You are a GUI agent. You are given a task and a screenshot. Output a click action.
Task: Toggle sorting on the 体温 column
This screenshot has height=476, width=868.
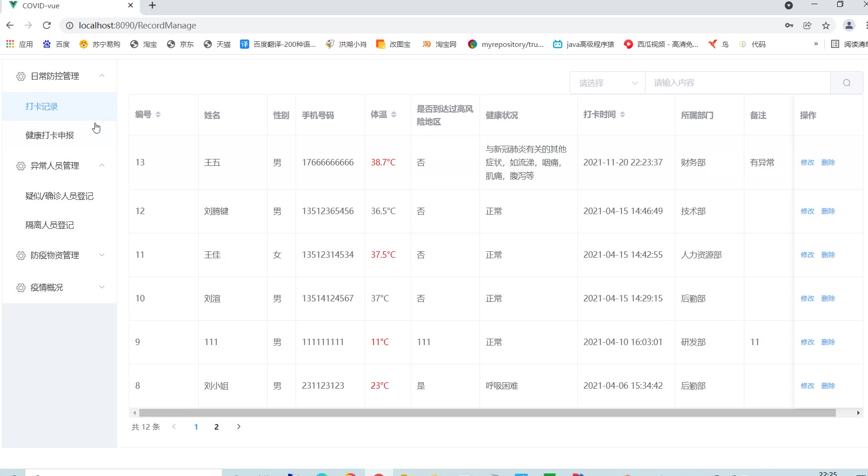[394, 114]
